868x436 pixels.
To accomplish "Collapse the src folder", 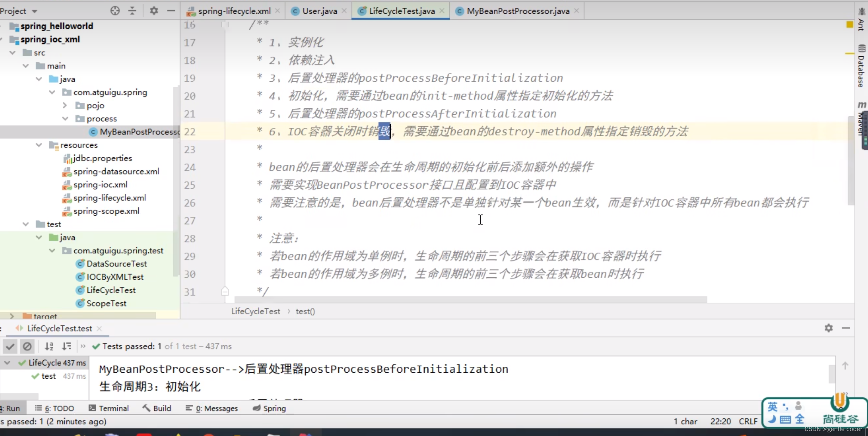I will tap(13, 52).
